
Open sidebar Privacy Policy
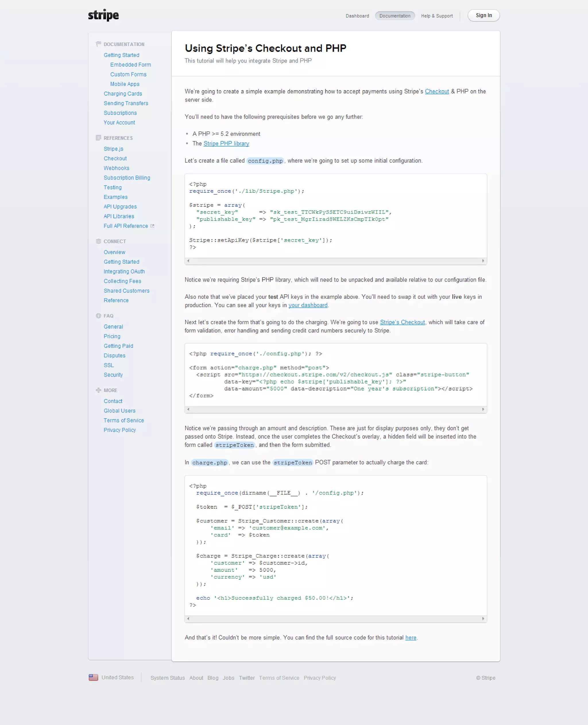(x=119, y=430)
